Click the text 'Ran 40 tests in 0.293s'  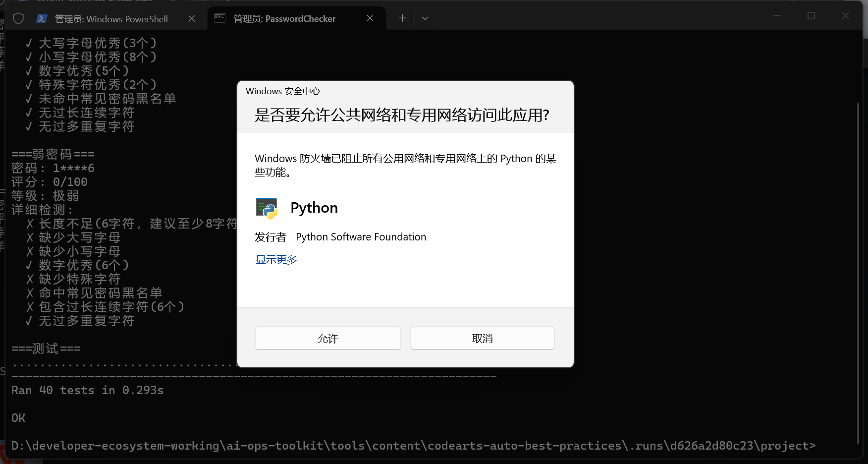[x=88, y=390]
